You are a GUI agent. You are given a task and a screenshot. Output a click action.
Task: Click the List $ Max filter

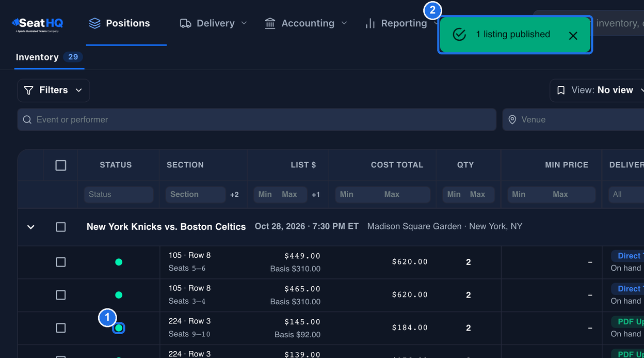(289, 194)
